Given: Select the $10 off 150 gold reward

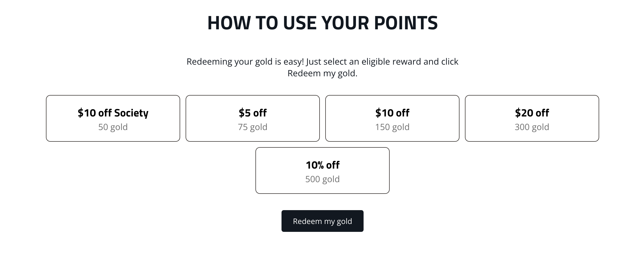Looking at the screenshot, I should point(392,118).
